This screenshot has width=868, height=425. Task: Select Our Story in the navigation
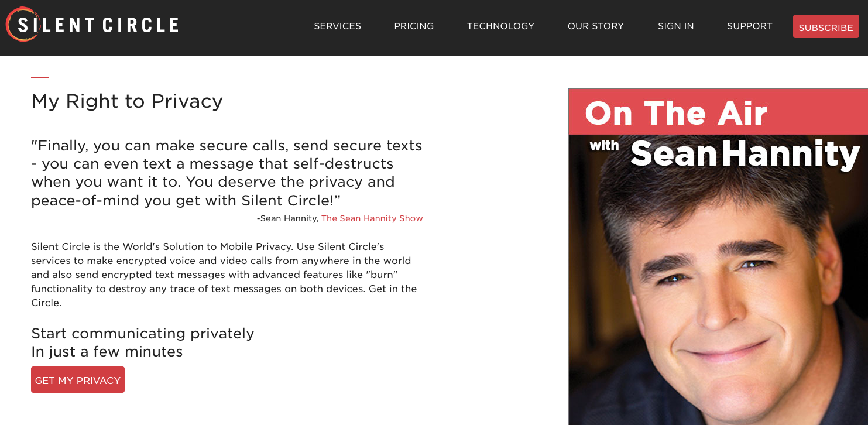click(x=596, y=26)
